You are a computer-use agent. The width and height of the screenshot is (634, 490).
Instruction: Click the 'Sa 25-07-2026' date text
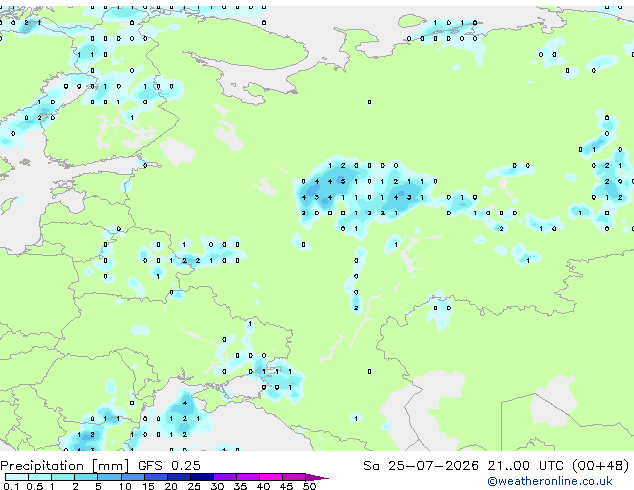tap(421, 466)
